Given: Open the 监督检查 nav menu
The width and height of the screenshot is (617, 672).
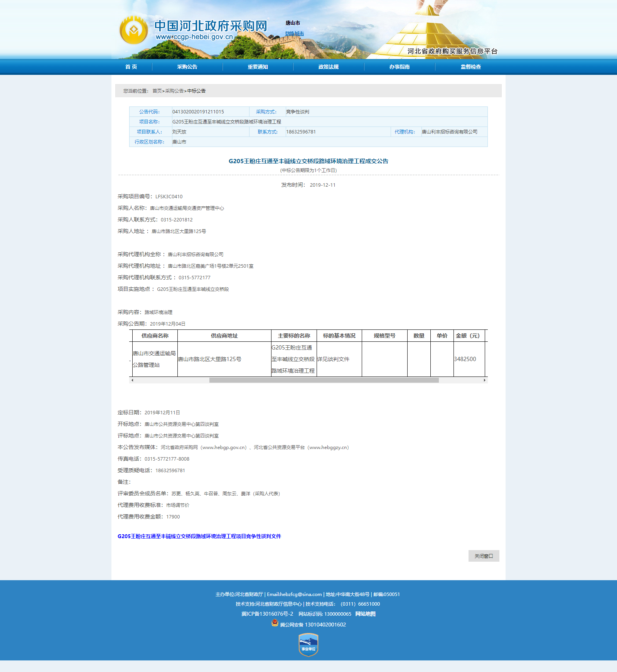Looking at the screenshot, I should click(x=471, y=67).
